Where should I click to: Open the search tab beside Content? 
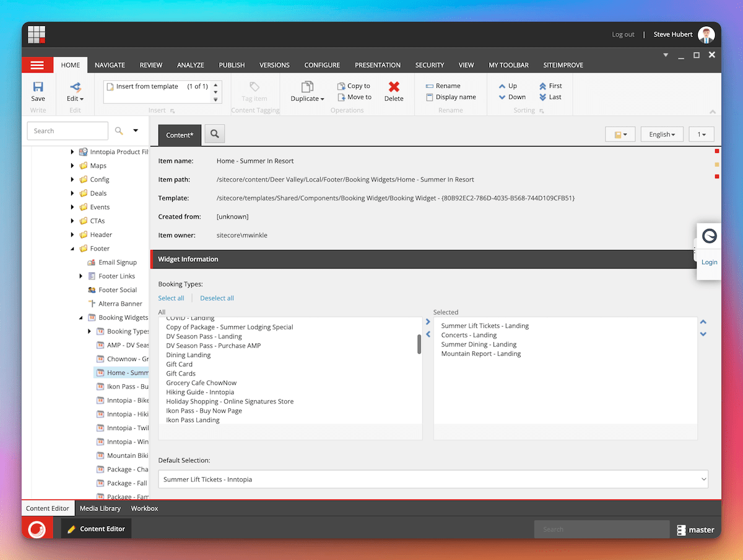click(x=214, y=134)
